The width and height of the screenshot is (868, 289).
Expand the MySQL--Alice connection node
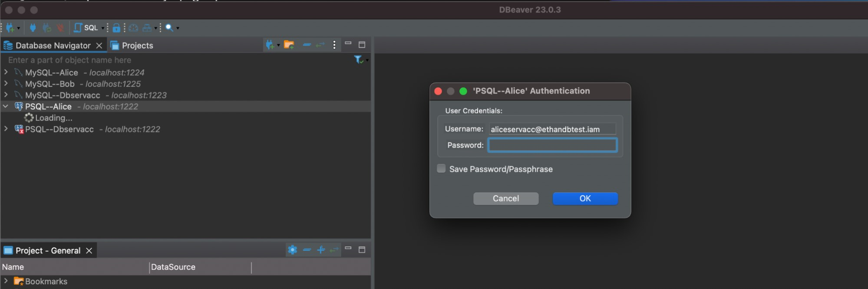[6, 72]
